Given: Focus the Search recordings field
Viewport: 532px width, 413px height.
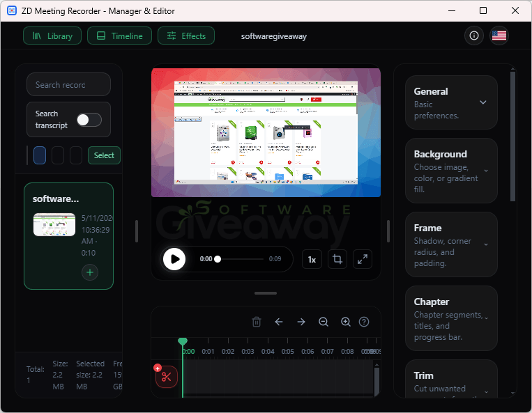Looking at the screenshot, I should [x=68, y=85].
